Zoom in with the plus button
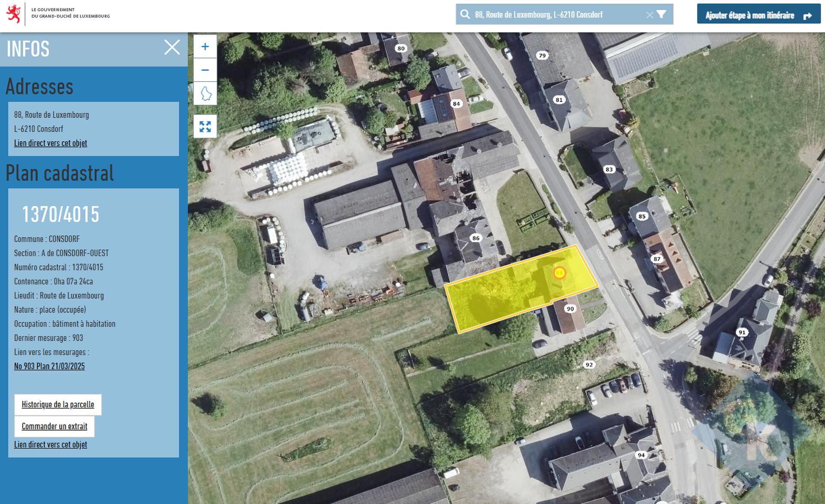Screen dimensions: 825x504 coord(205,46)
